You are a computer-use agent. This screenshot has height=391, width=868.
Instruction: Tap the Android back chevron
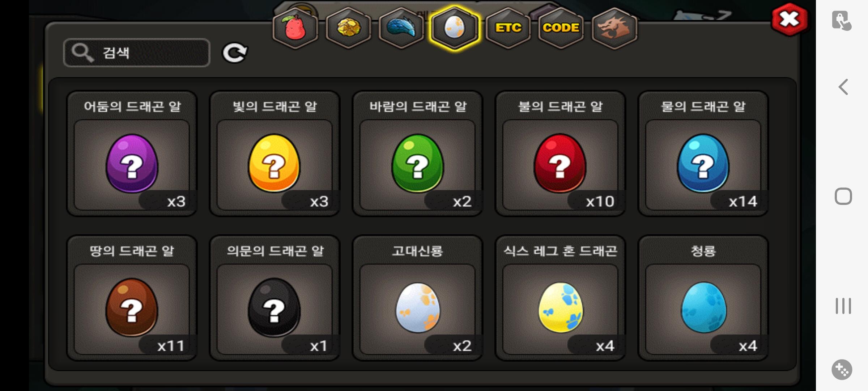coord(843,87)
